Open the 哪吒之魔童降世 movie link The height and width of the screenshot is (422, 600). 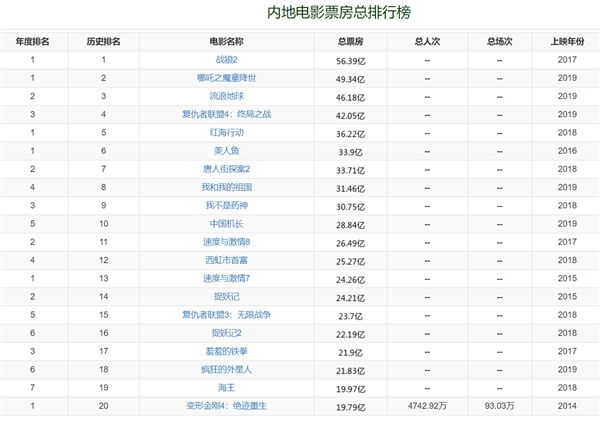[x=227, y=78]
